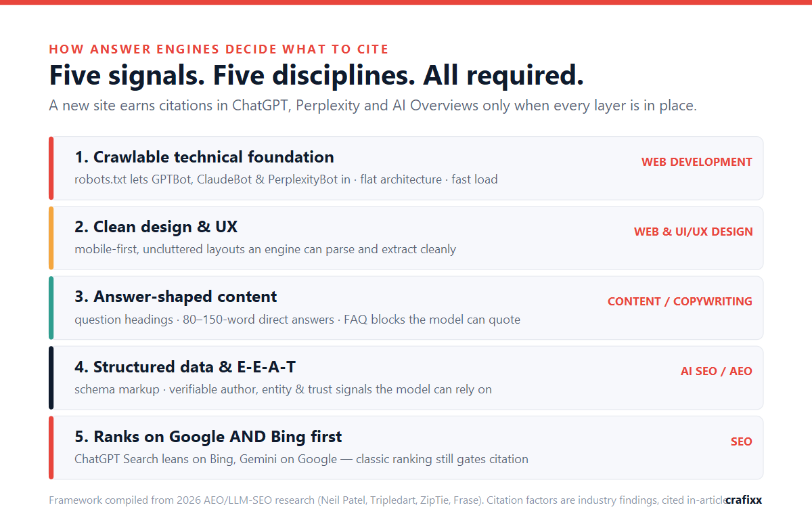Select the Answer-shaped content heading
The height and width of the screenshot is (520, 812).
(176, 297)
